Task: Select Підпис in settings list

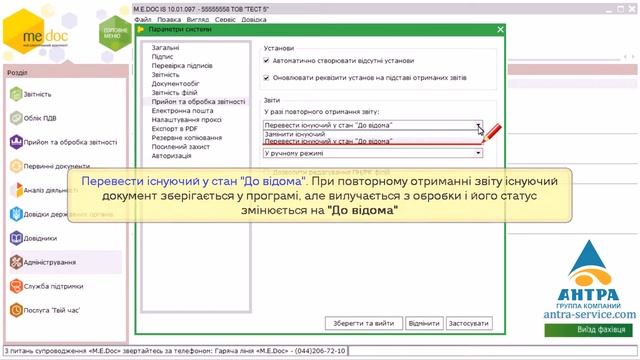Action: tap(162, 57)
